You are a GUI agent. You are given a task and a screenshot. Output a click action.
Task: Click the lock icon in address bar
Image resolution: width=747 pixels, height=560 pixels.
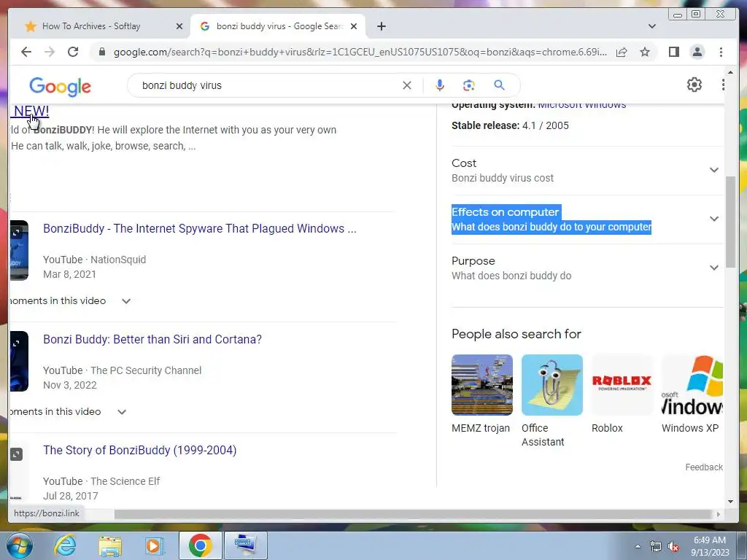[x=101, y=52]
